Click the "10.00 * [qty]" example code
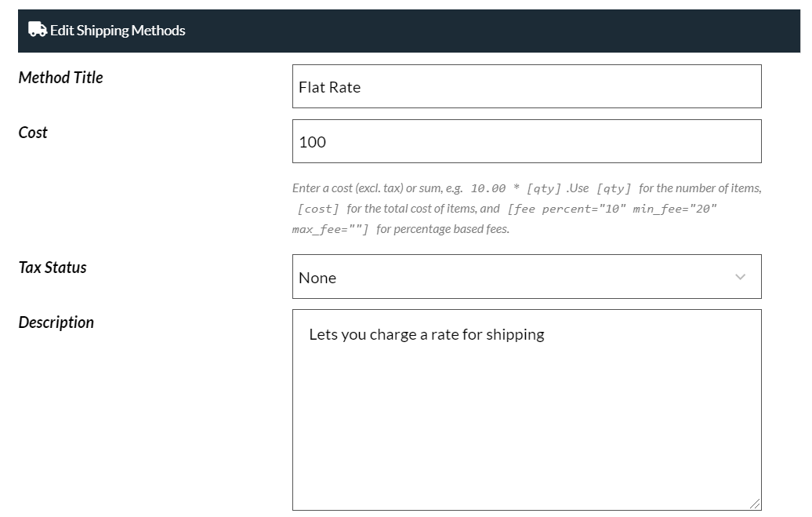 [516, 189]
